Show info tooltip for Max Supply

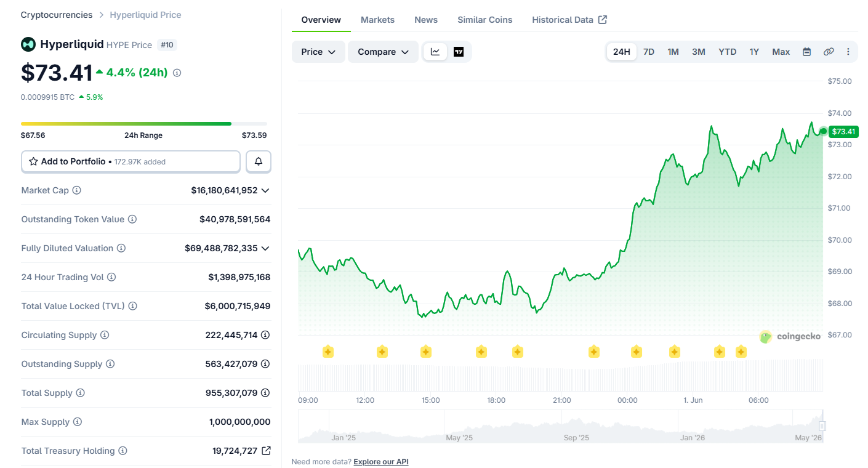(78, 422)
